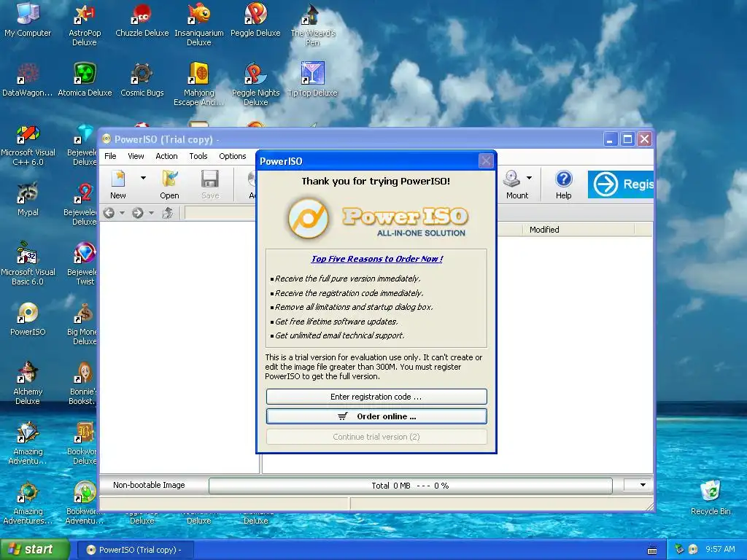Launch Insaniquarium Deluxe icon
The image size is (747, 560).
(198, 24)
